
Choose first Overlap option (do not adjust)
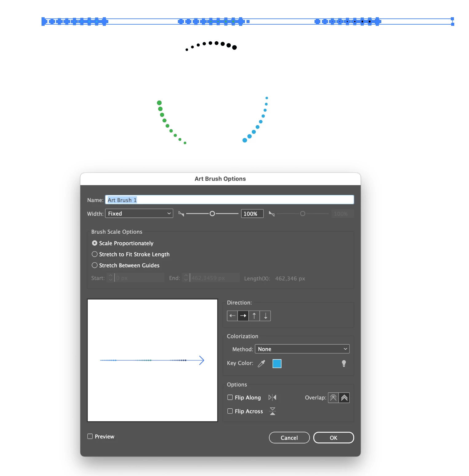pyautogui.click(x=333, y=398)
